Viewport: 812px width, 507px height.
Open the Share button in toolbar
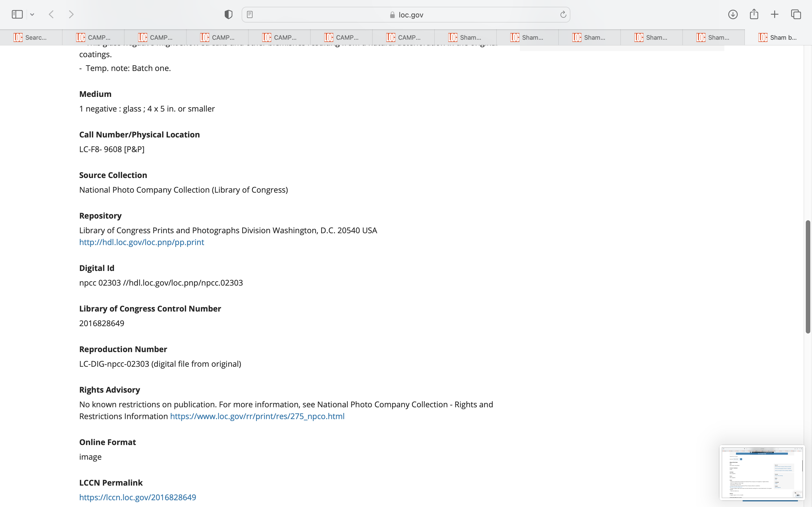(x=754, y=14)
